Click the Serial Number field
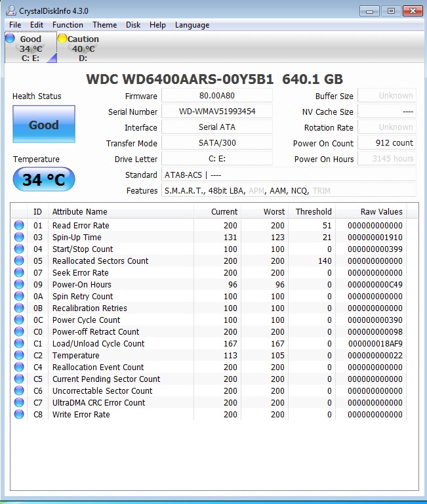Image resolution: width=427 pixels, height=504 pixels. (217, 112)
